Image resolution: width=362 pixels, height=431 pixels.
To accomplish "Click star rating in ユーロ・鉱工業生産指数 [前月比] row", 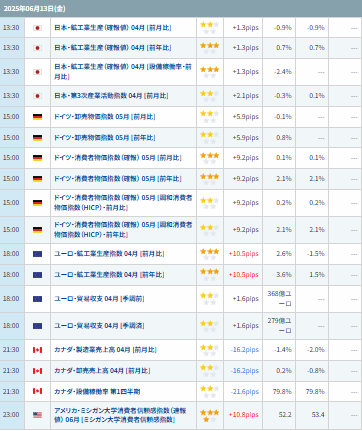I will (209, 254).
